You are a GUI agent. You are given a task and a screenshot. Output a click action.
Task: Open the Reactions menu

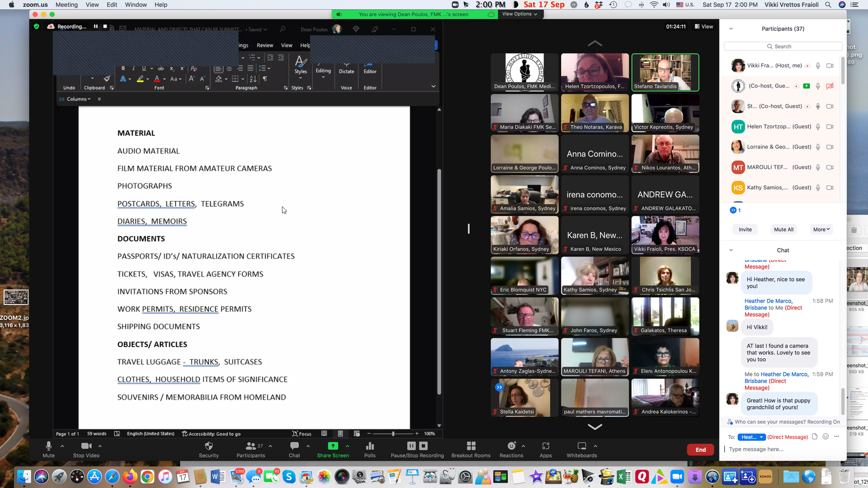point(511,446)
